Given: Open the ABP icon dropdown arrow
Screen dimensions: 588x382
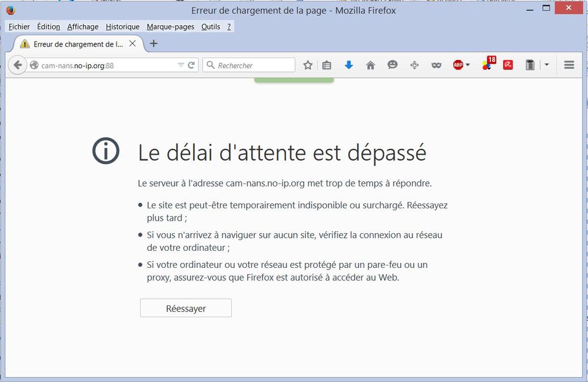Looking at the screenshot, I should point(467,65).
